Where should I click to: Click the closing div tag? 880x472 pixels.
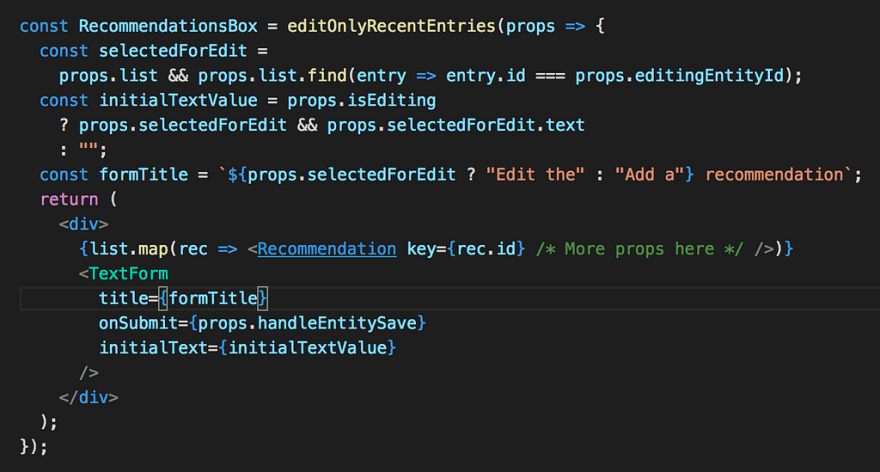(x=89, y=397)
